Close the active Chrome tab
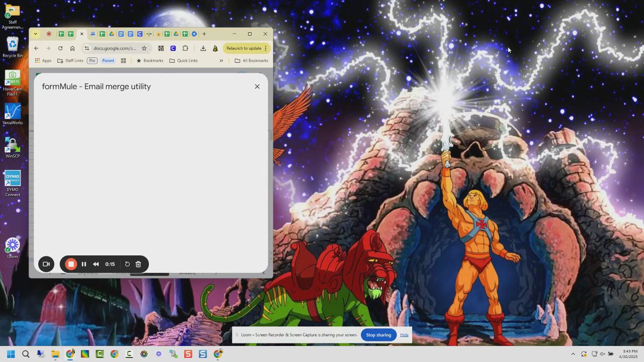The image size is (644, 362). (x=82, y=34)
